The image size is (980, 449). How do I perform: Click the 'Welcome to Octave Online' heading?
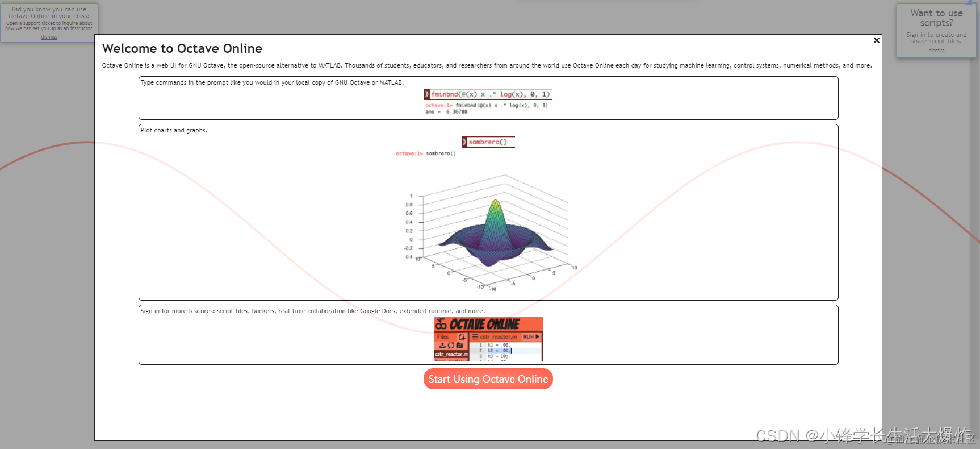(x=182, y=48)
